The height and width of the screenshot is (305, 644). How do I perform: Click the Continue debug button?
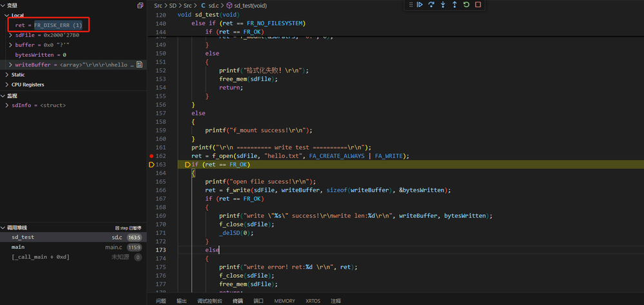(420, 5)
